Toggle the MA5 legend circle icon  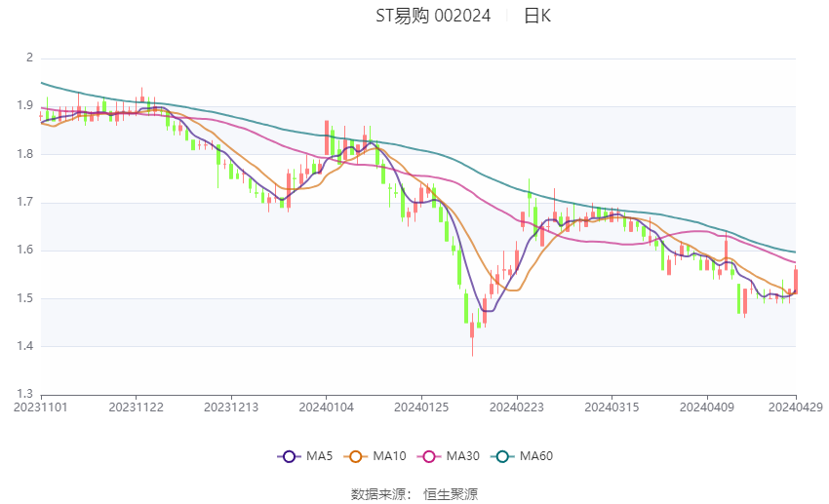point(290,456)
